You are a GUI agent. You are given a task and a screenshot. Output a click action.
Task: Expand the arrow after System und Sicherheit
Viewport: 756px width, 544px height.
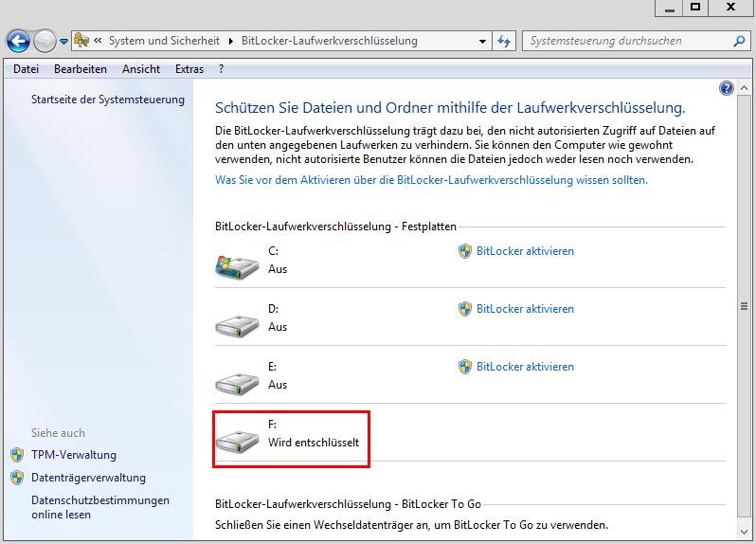(x=231, y=41)
